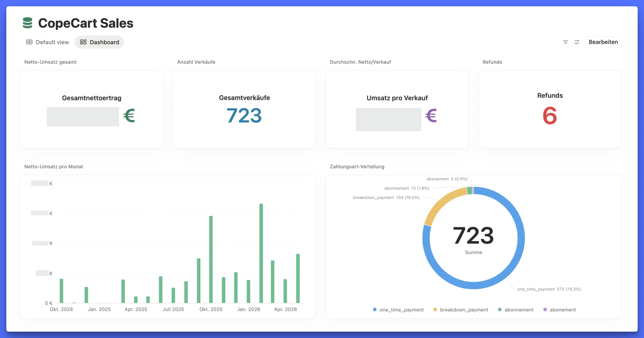Toggle purple abonement legend swatch
This screenshot has width=644, height=338.
(545, 309)
